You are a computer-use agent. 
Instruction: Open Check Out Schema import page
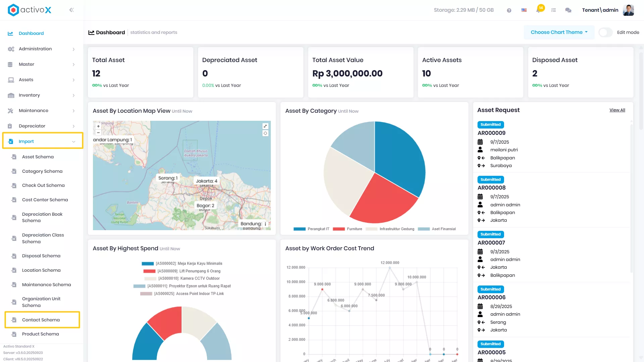point(43,186)
